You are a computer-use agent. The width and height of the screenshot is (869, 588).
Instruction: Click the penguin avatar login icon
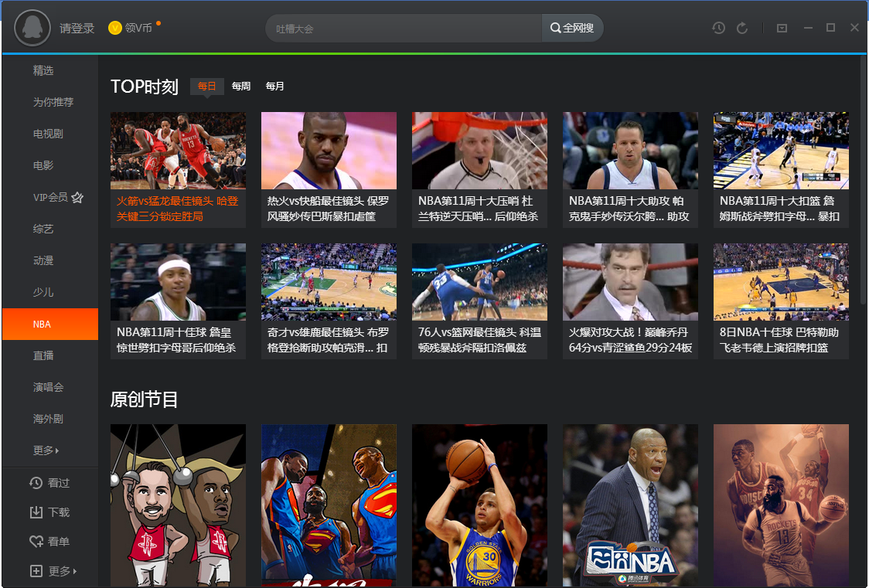tap(32, 29)
